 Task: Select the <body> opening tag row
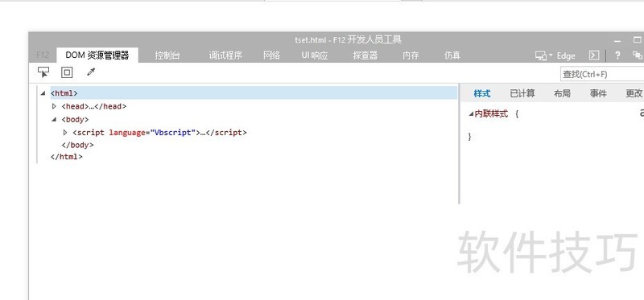75,119
